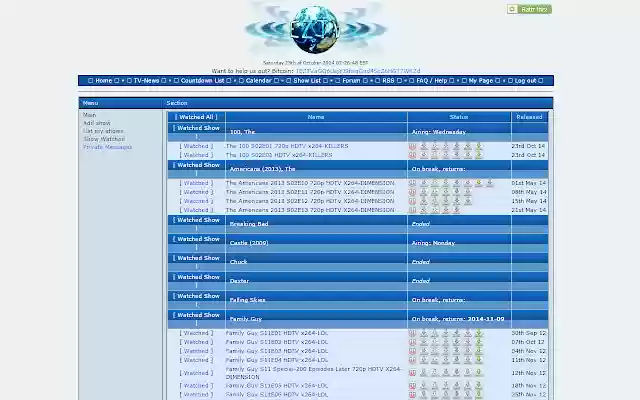Click the globe logo at the top

(x=315, y=29)
